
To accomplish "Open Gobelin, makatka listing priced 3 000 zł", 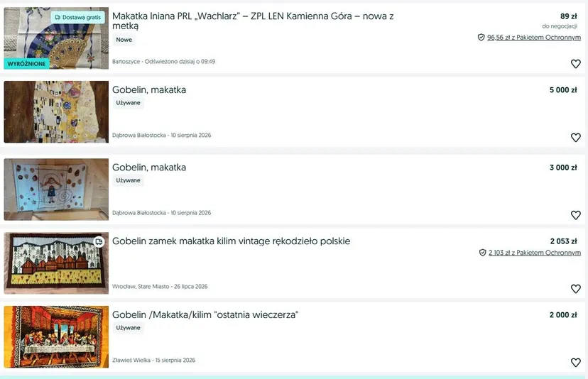I will [x=149, y=167].
